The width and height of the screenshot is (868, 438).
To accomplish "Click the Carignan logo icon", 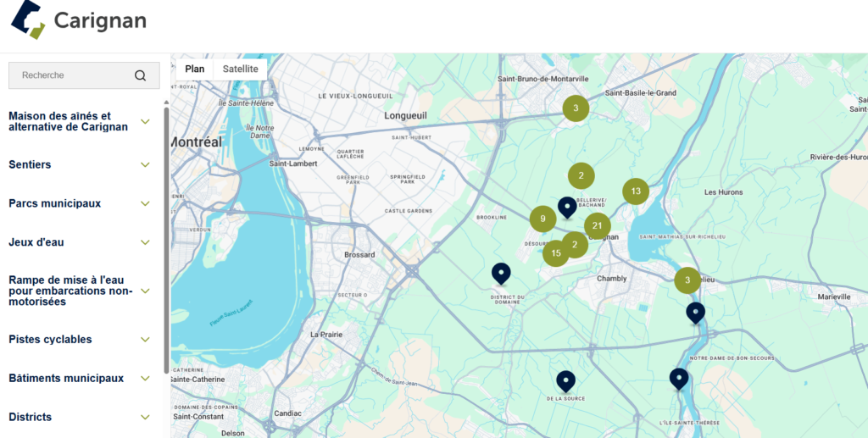I will (x=27, y=19).
